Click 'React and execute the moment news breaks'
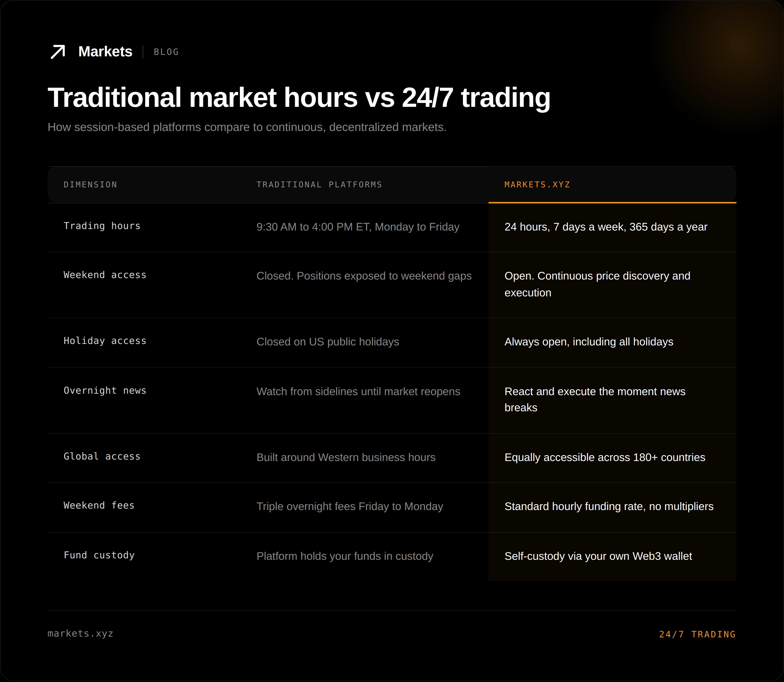The width and height of the screenshot is (784, 682). 595,400
